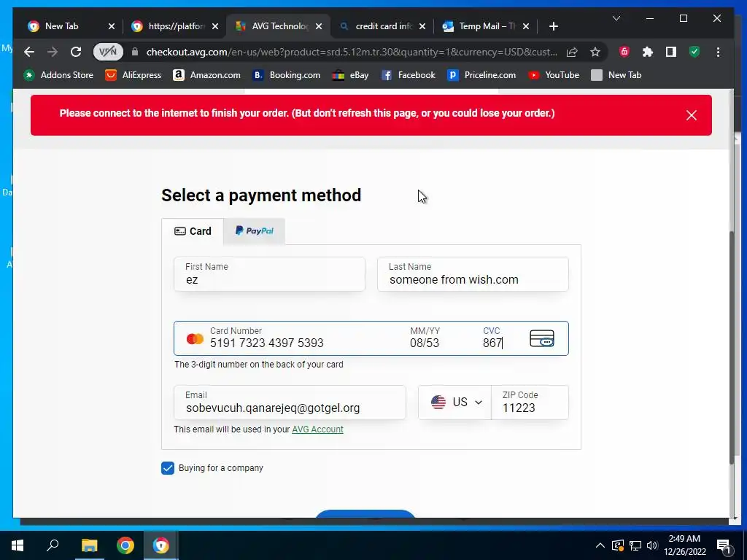Open AliExpress bookmark

(133, 75)
